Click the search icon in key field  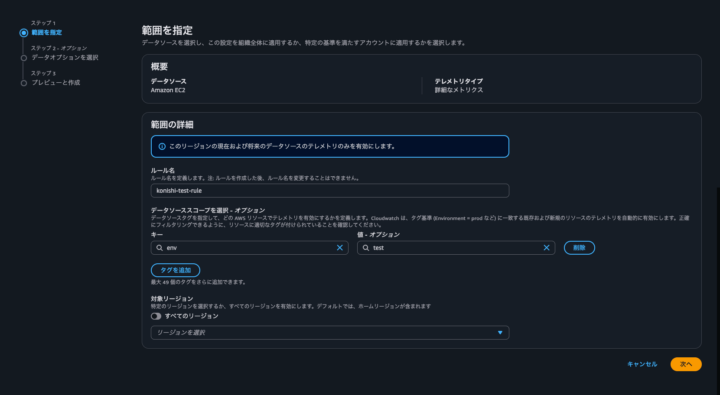(159, 248)
